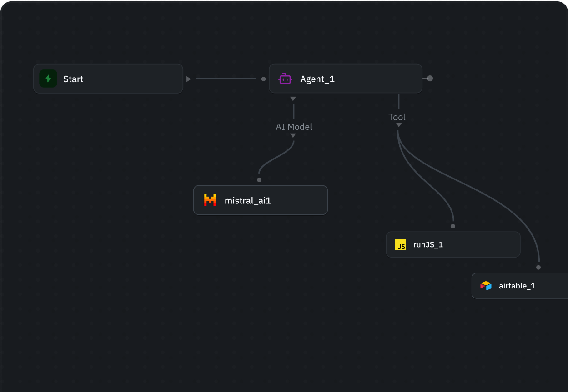Click the Start label text
This screenshot has height=392, width=568.
point(73,79)
